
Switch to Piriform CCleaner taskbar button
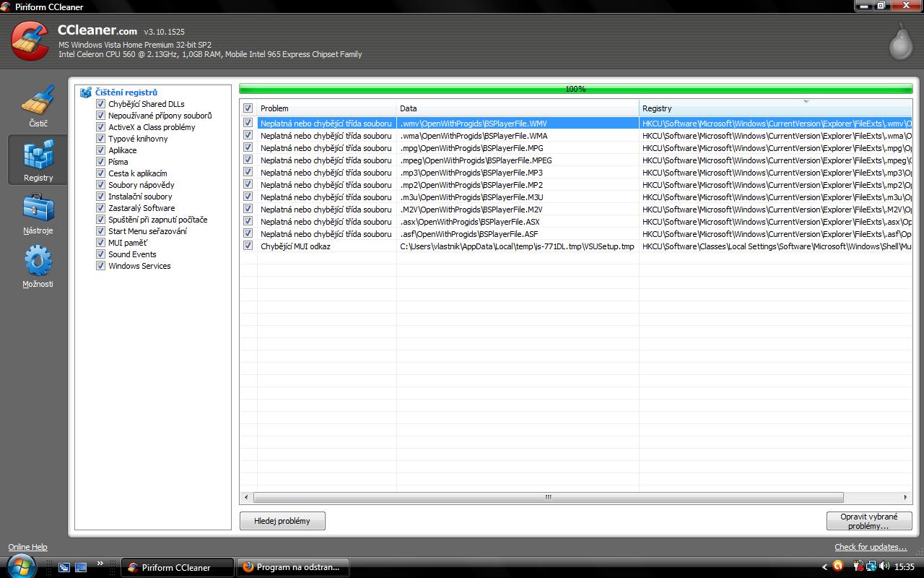pos(178,567)
